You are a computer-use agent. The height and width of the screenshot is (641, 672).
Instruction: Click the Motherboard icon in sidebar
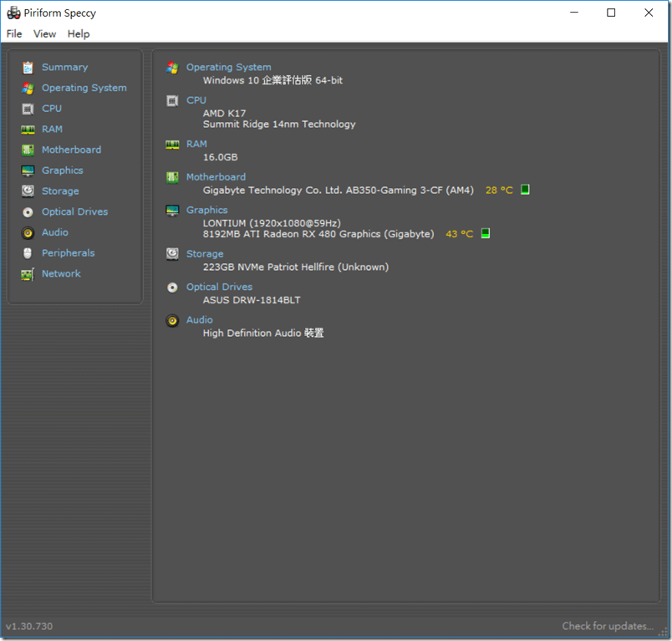tap(28, 150)
